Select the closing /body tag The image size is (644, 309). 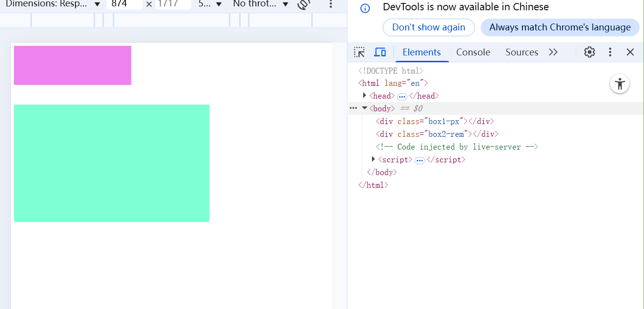[382, 172]
